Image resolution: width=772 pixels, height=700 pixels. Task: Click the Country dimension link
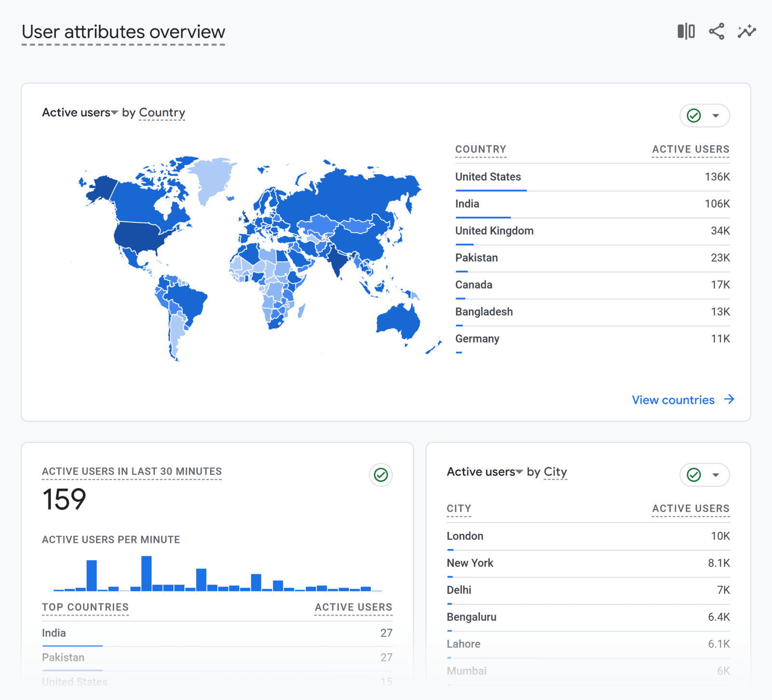click(x=162, y=112)
